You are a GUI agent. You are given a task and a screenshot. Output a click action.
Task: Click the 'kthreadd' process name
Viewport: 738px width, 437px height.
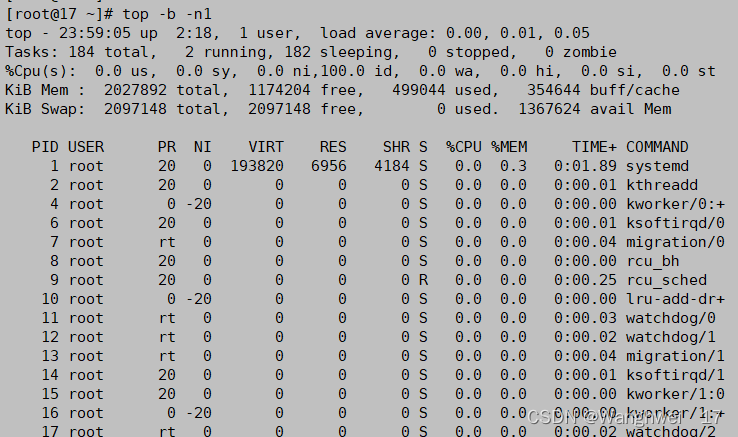662,185
